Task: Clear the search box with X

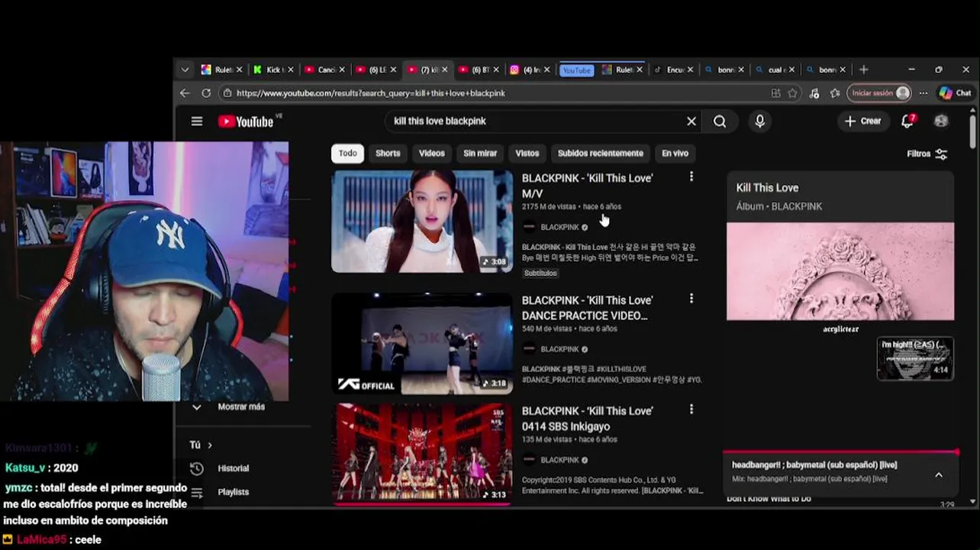Action: [691, 121]
